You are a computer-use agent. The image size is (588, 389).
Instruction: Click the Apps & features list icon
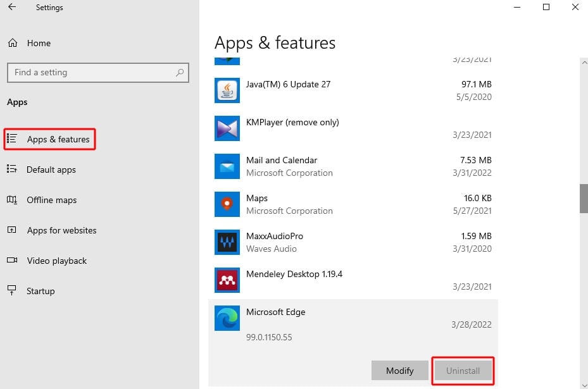[12, 139]
